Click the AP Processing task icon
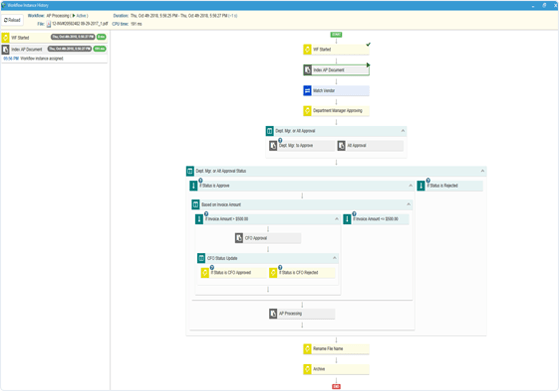560x391 pixels. coord(273,314)
